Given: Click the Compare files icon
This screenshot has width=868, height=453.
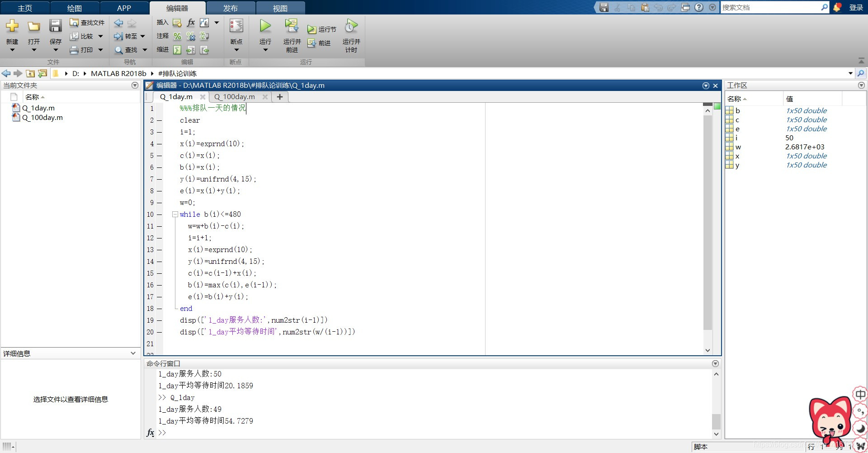Looking at the screenshot, I should [x=74, y=36].
